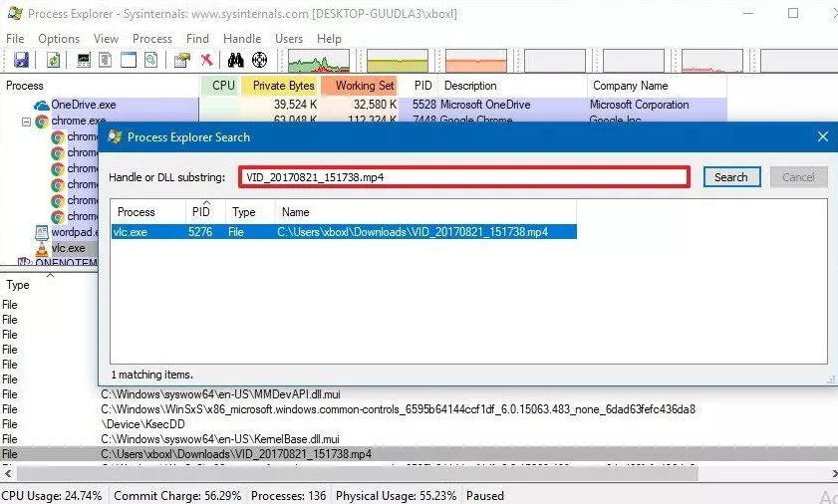The width and height of the screenshot is (838, 504).
Task: Open the yellow commit history mini graph
Action: (398, 61)
